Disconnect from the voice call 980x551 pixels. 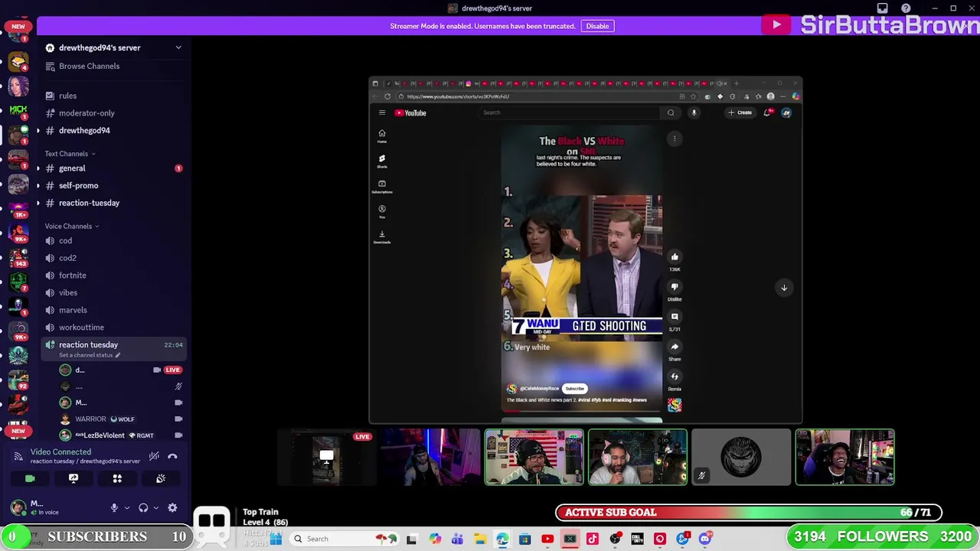click(x=172, y=456)
